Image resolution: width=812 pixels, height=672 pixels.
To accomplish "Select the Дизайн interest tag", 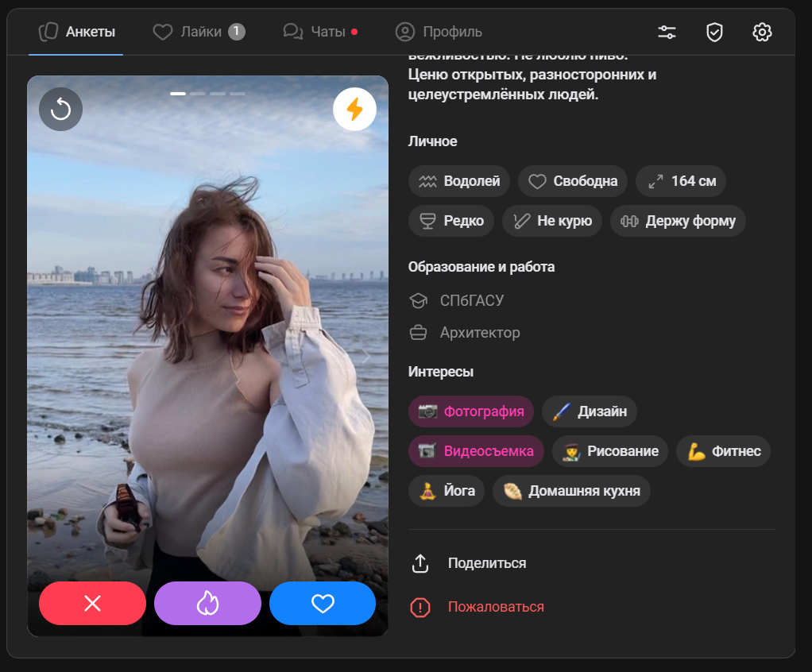I will (x=590, y=411).
